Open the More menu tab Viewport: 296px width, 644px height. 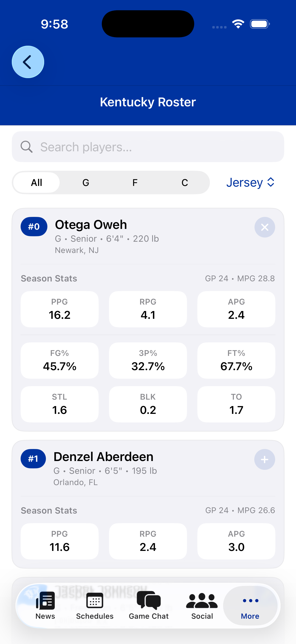pyautogui.click(x=250, y=605)
